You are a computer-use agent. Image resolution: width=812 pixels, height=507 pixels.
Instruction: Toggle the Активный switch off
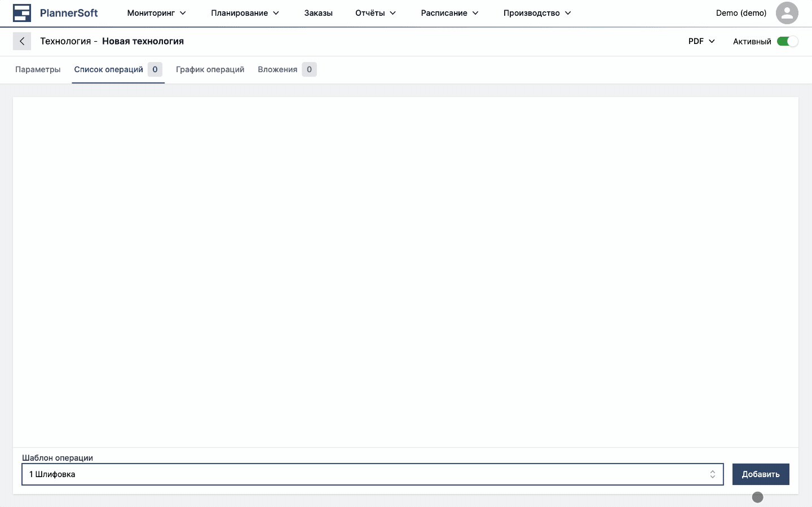787,41
